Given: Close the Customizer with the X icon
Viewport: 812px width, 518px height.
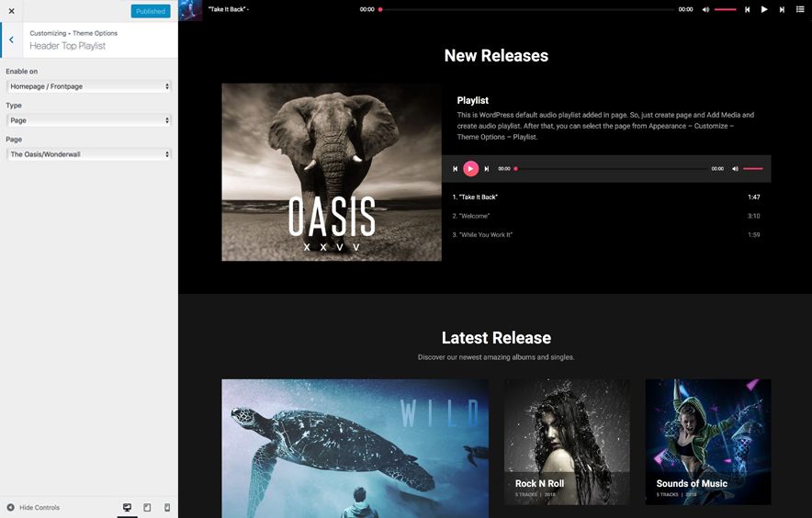Looking at the screenshot, I should 11,11.
